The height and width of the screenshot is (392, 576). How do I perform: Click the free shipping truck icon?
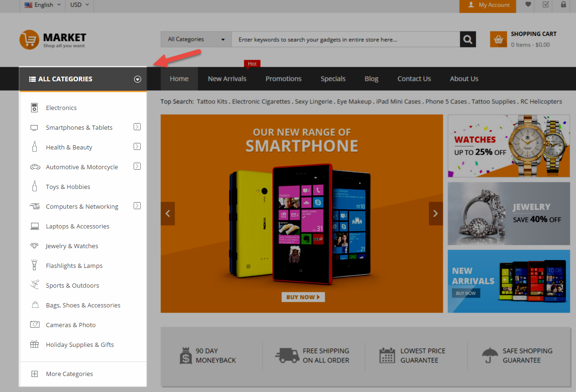(287, 355)
